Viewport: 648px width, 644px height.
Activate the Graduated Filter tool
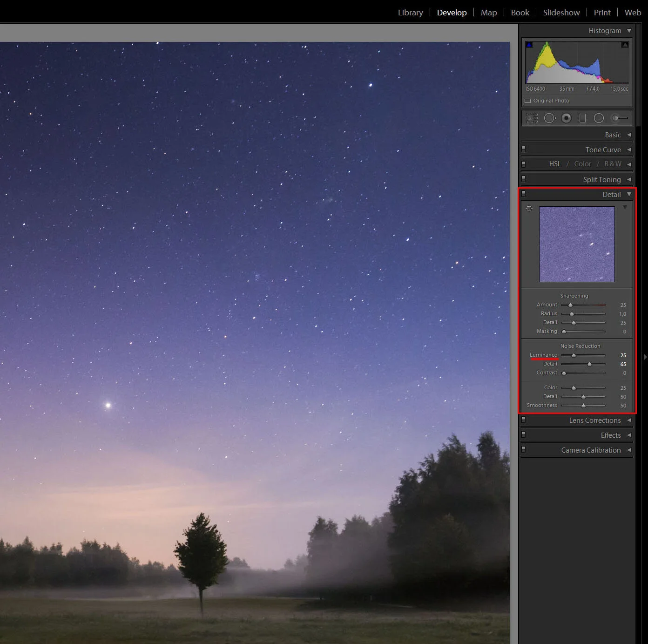pyautogui.click(x=582, y=118)
